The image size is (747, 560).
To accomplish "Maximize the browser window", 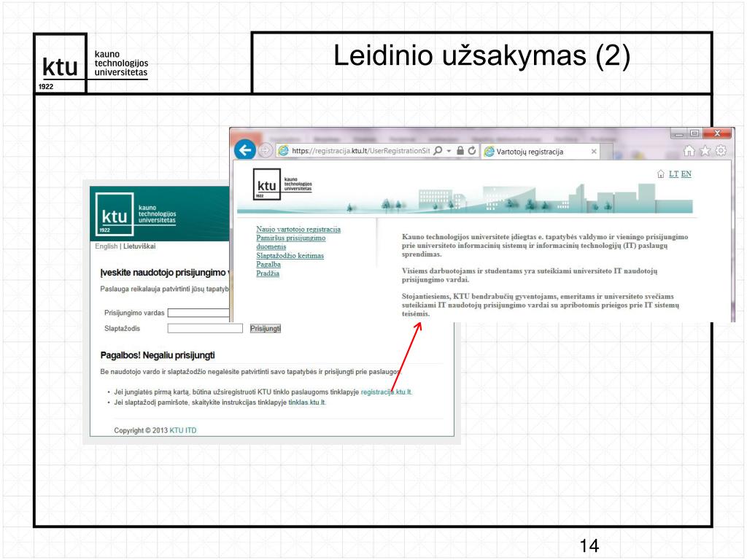I will pos(694,134).
